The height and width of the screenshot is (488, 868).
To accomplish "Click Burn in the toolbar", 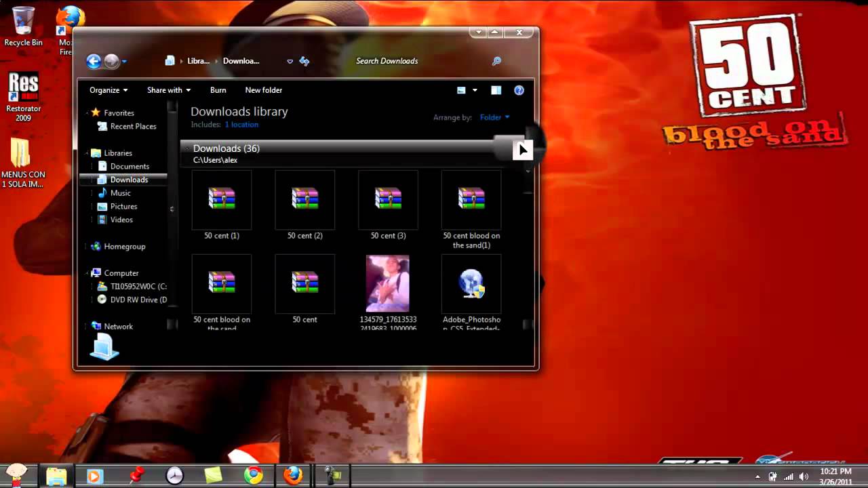I will (x=218, y=90).
